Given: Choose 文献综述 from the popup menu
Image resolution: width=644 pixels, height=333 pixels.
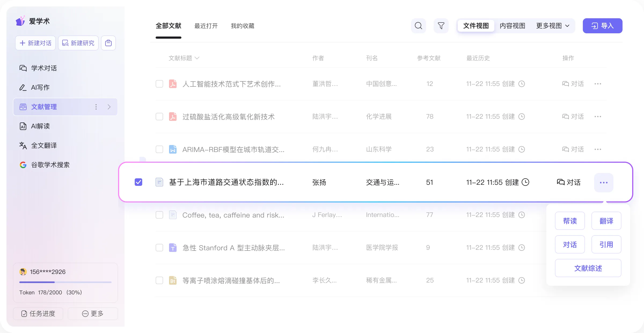Looking at the screenshot, I should coord(588,268).
